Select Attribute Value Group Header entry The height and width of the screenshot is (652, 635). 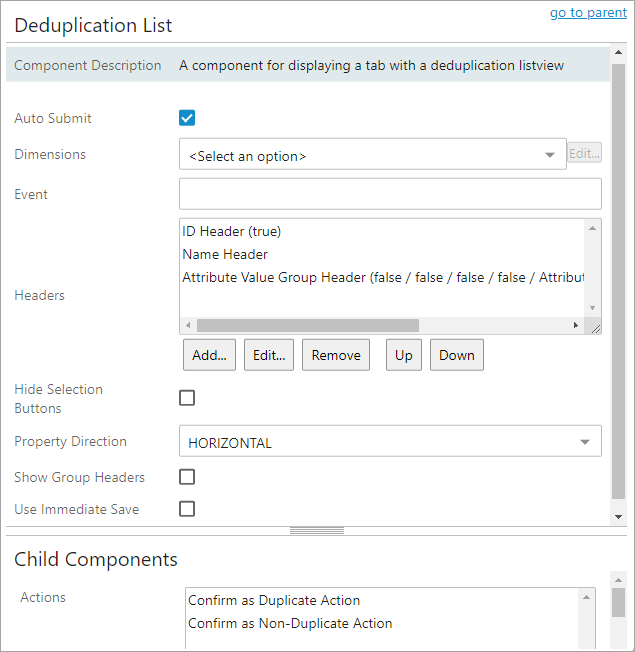pyautogui.click(x=380, y=277)
